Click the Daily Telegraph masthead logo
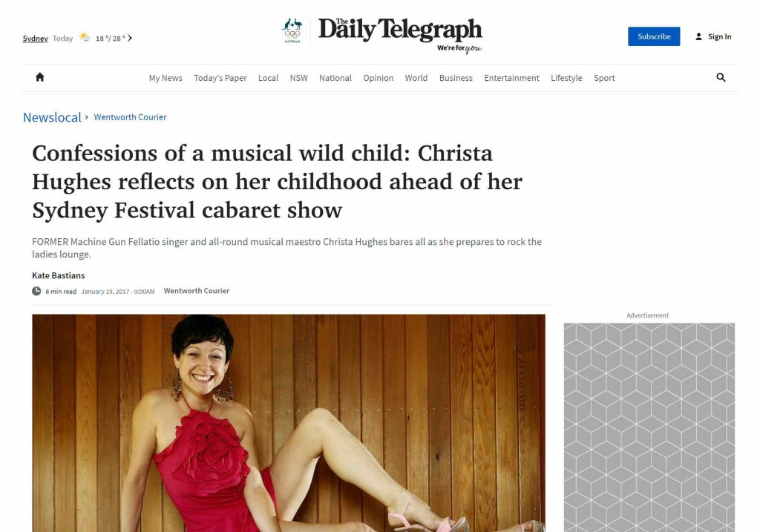 click(400, 35)
